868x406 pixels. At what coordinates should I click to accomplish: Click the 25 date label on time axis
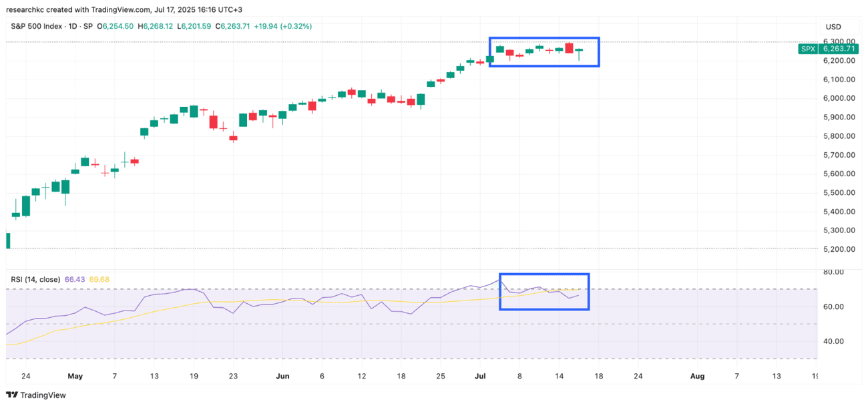[441, 376]
